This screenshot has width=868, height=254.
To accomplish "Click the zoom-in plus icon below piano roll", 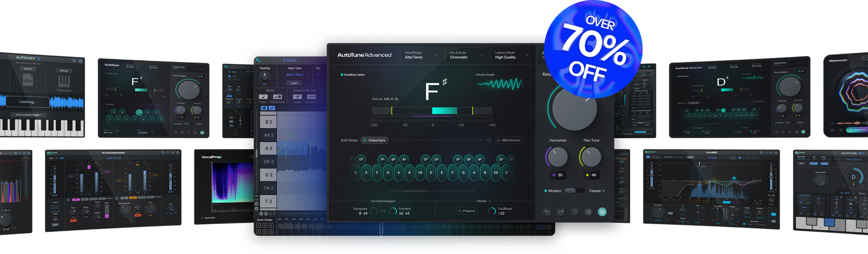I will click(266, 214).
